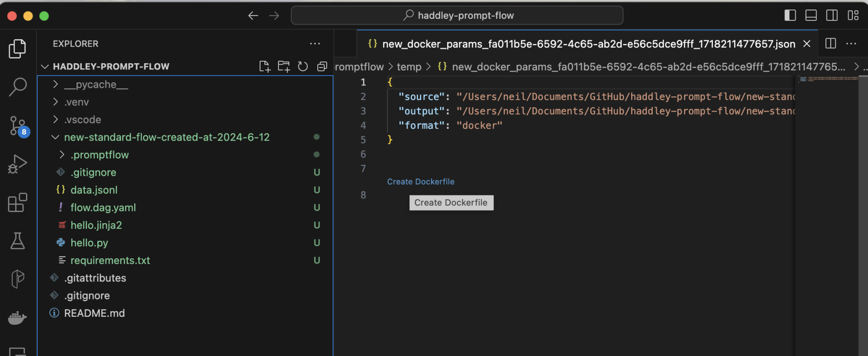The width and height of the screenshot is (868, 356).
Task: Open the Docker whale view
Action: [17, 317]
